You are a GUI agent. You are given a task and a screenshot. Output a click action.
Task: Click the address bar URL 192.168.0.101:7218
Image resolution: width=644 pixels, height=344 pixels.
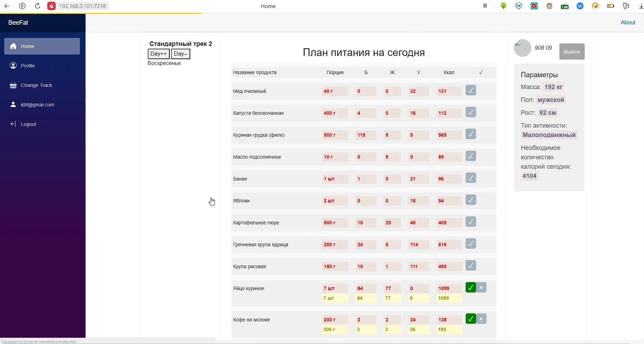tap(82, 6)
